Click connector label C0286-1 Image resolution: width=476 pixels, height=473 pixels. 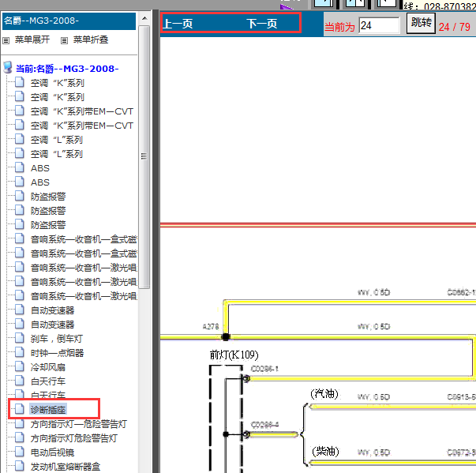pyautogui.click(x=264, y=369)
